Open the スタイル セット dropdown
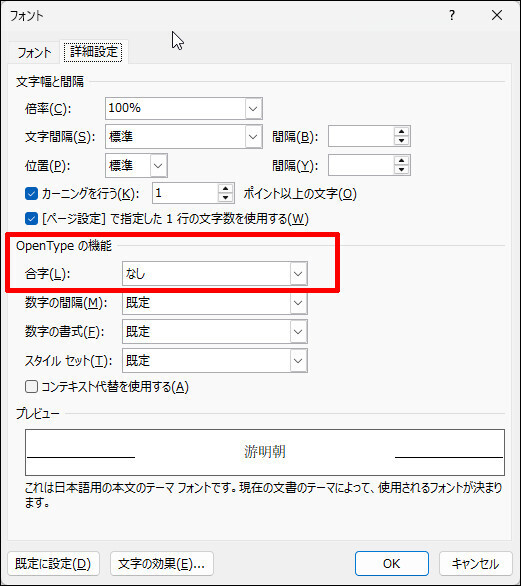521x586 pixels. coord(298,361)
